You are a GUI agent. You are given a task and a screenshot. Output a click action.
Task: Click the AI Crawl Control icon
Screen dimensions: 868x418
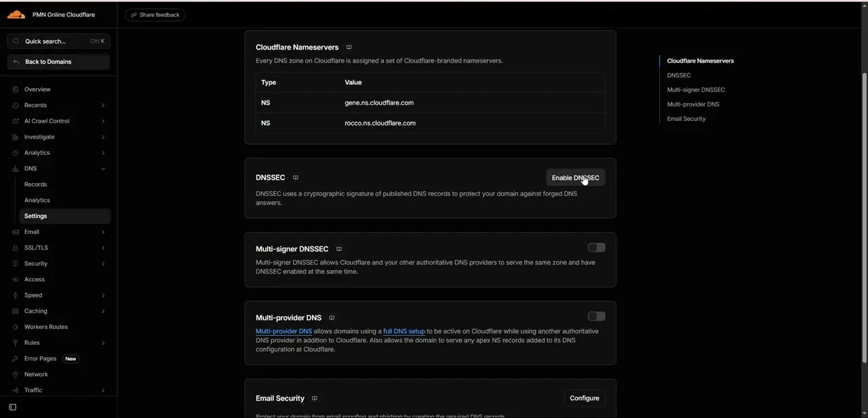coord(16,121)
